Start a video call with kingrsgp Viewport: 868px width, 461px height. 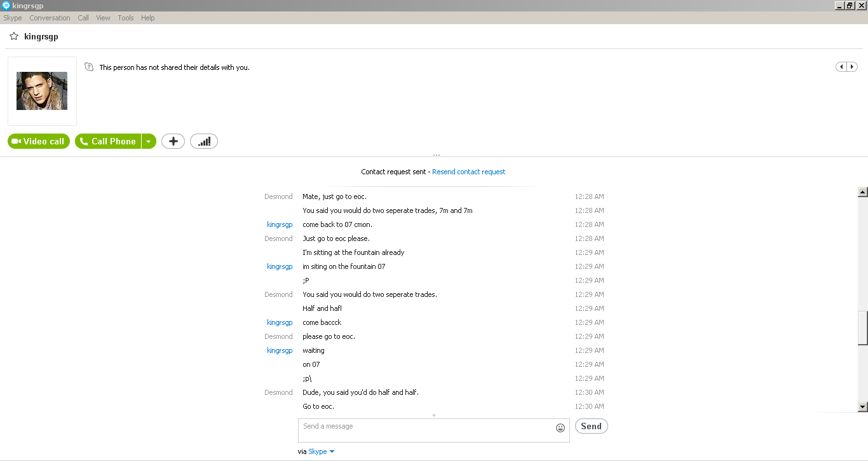click(39, 141)
